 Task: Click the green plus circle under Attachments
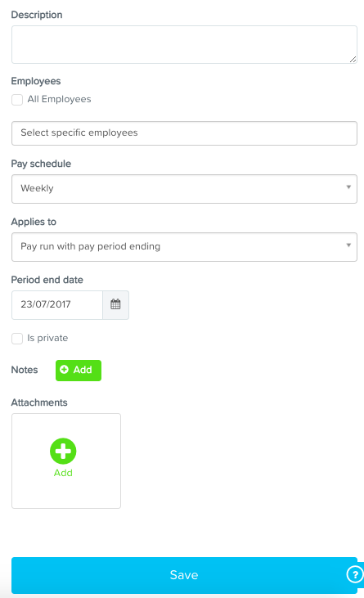coord(63,451)
